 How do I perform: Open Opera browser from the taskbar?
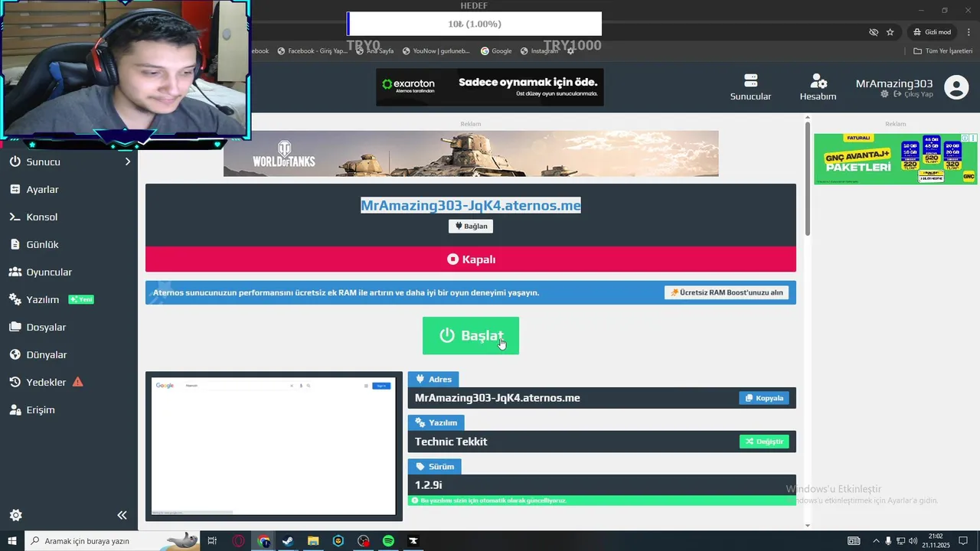[239, 541]
